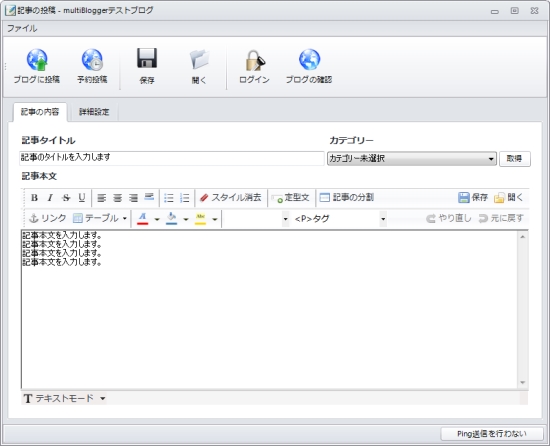Image resolution: width=550 pixels, height=446 pixels.
Task: Expand the カテゴリー未選択 dropdown
Action: 412,158
